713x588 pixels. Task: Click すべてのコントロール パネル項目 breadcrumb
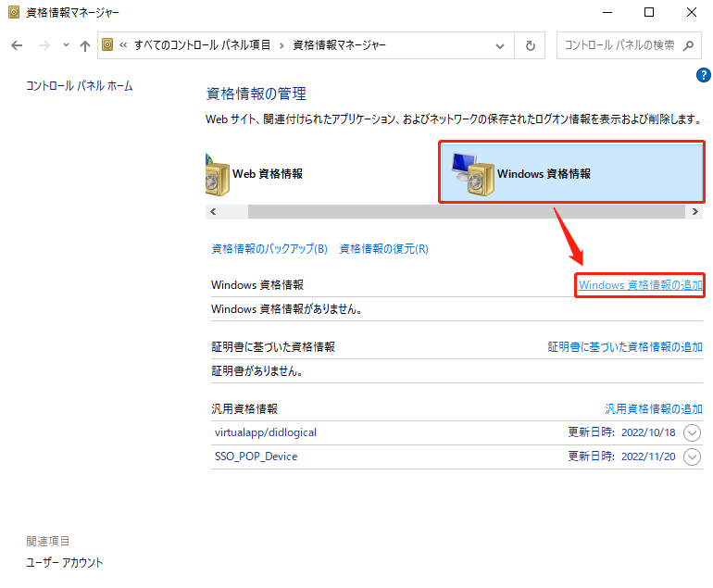pyautogui.click(x=202, y=45)
